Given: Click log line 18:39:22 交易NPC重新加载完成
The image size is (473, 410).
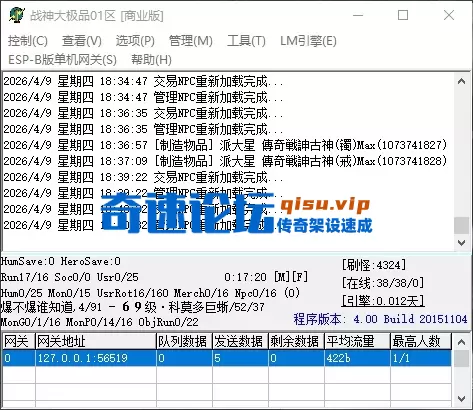Looking at the screenshot, I should click(x=143, y=177).
